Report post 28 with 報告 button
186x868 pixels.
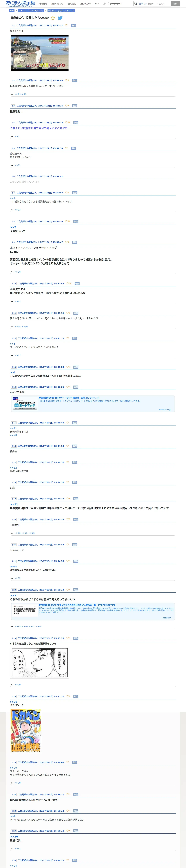pyautogui.click(x=76, y=811)
